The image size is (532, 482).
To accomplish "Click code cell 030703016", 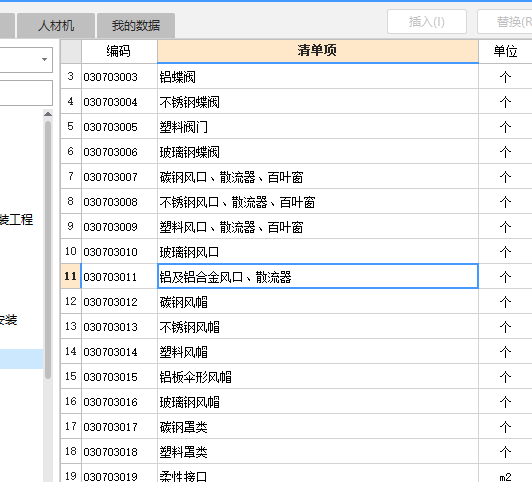I will pos(119,402).
